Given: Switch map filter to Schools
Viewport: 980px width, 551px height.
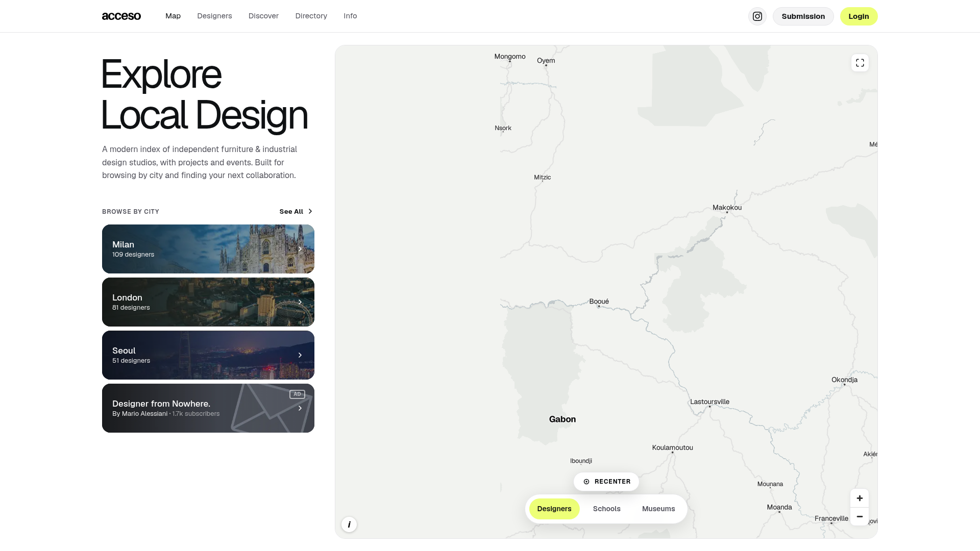Looking at the screenshot, I should tap(607, 509).
